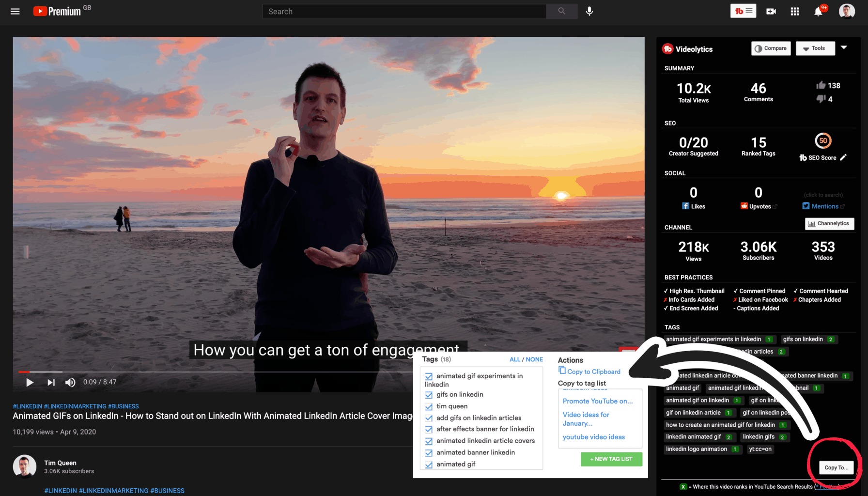Open the Tools dropdown in Videolytics
The image size is (868, 496).
(x=815, y=48)
